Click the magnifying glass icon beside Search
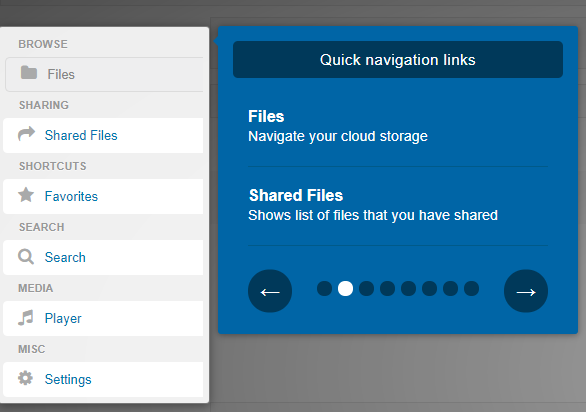This screenshot has height=412, width=586. tap(26, 256)
